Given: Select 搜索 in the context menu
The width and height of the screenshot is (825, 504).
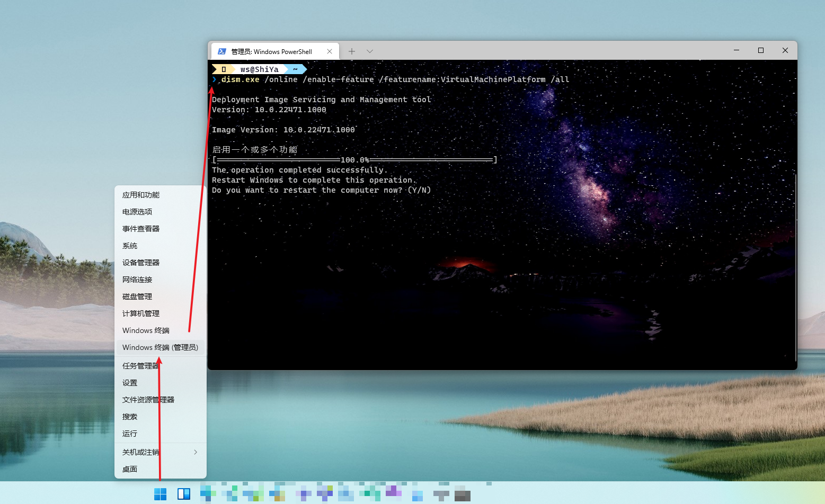Looking at the screenshot, I should coord(161,417).
